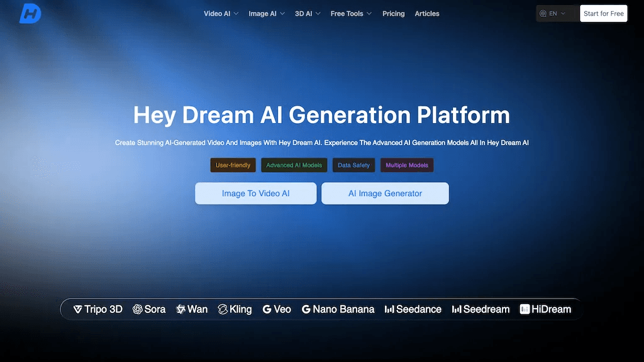Open the 3D AI menu
Viewport: 644px width, 362px height.
point(308,14)
